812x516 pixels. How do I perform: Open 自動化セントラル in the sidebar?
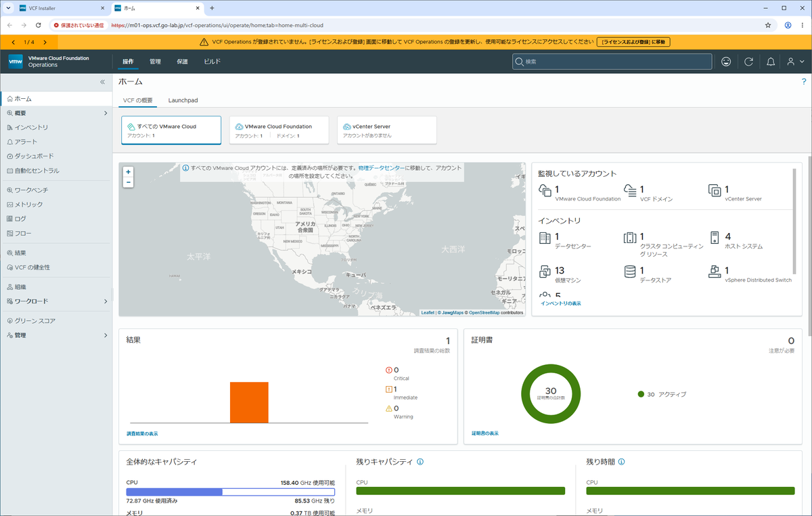pyautogui.click(x=37, y=171)
